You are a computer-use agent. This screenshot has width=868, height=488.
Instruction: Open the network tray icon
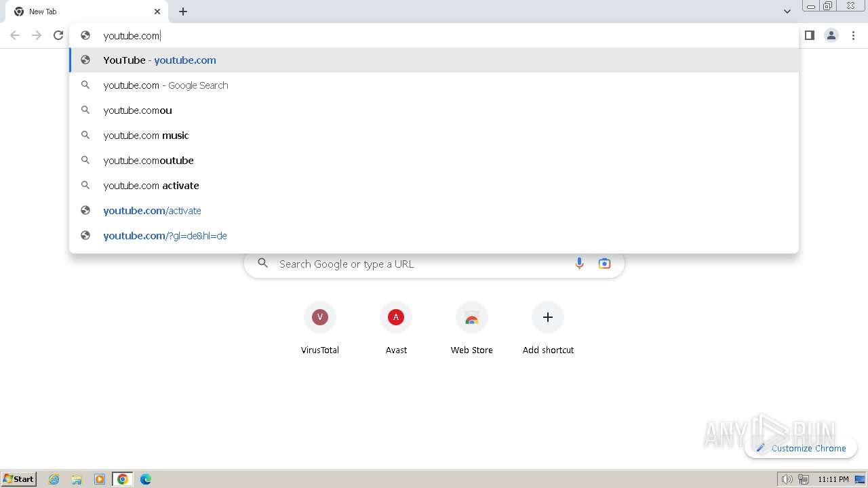pos(804,479)
